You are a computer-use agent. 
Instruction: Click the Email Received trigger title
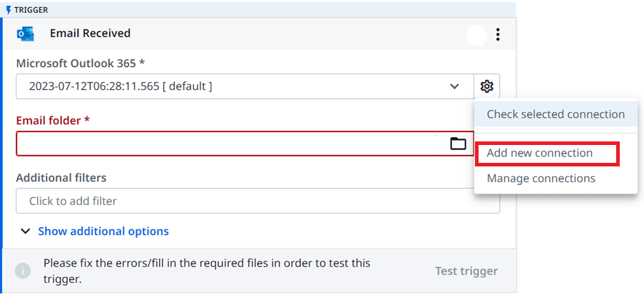click(x=91, y=34)
